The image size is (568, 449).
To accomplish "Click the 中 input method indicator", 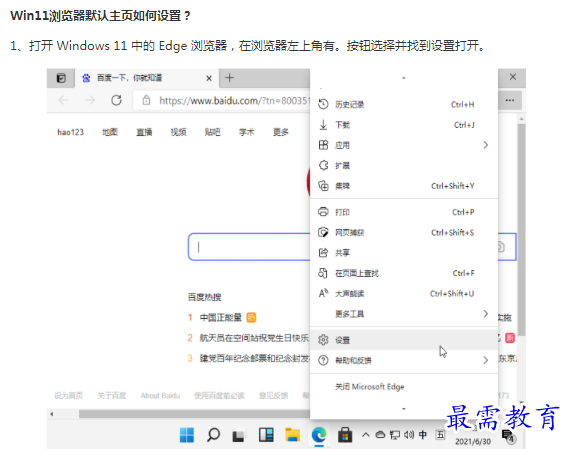I will [422, 435].
